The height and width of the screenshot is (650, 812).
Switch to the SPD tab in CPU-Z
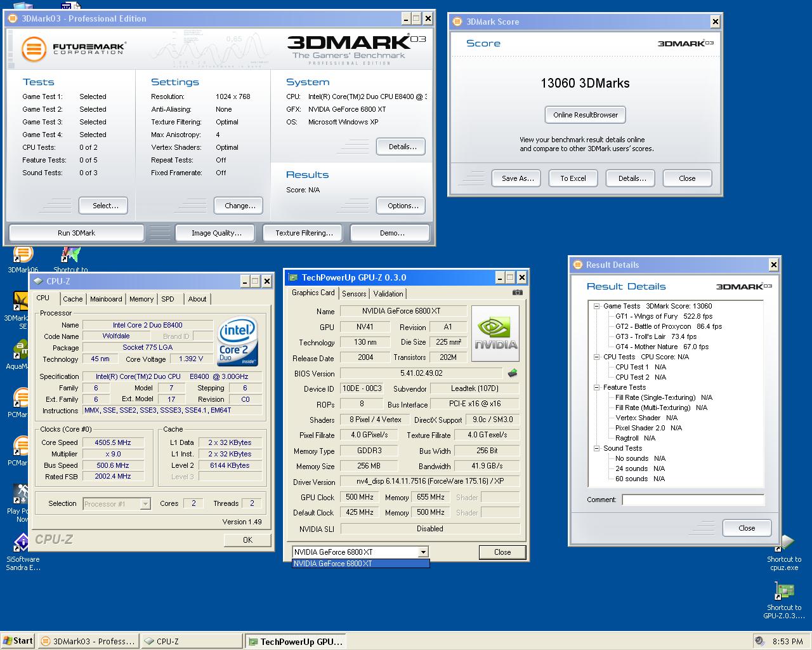pos(167,299)
